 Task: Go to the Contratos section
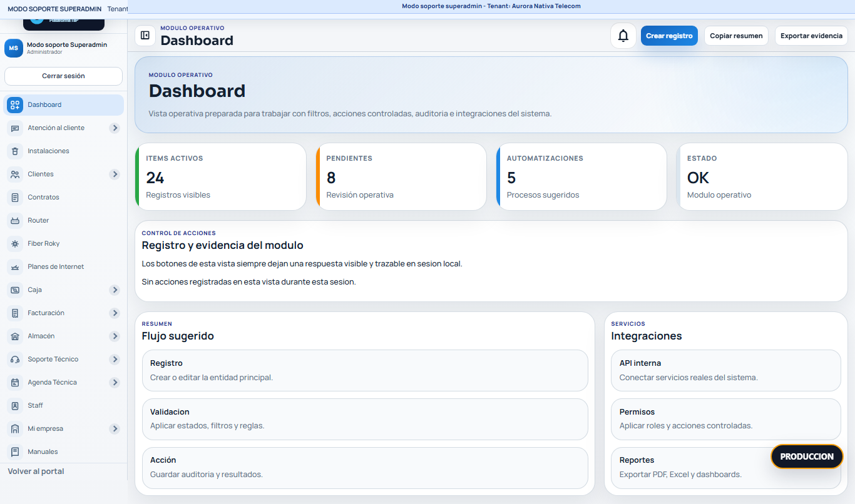pyautogui.click(x=63, y=198)
